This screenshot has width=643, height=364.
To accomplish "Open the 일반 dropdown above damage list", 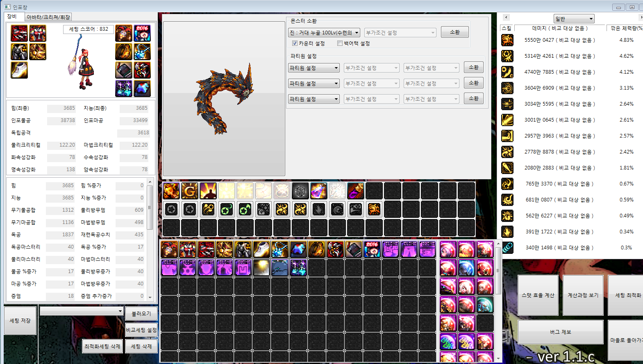I will click(574, 19).
